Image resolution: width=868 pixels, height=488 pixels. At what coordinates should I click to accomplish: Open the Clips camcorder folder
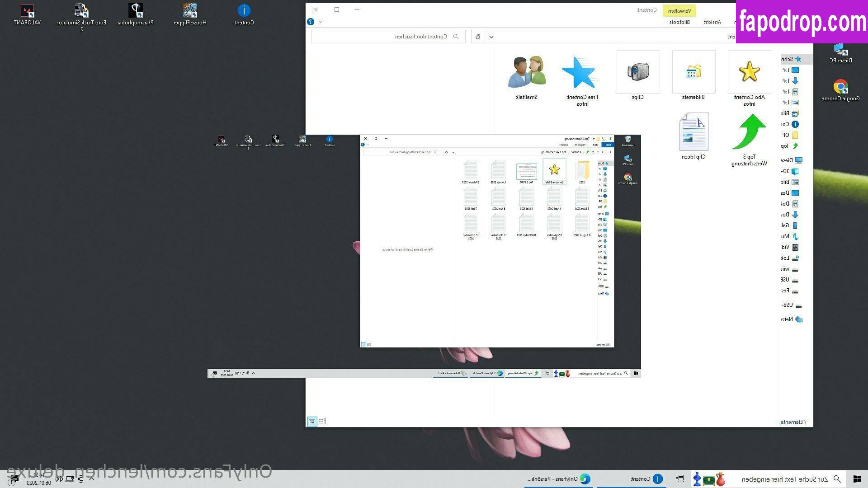(638, 76)
